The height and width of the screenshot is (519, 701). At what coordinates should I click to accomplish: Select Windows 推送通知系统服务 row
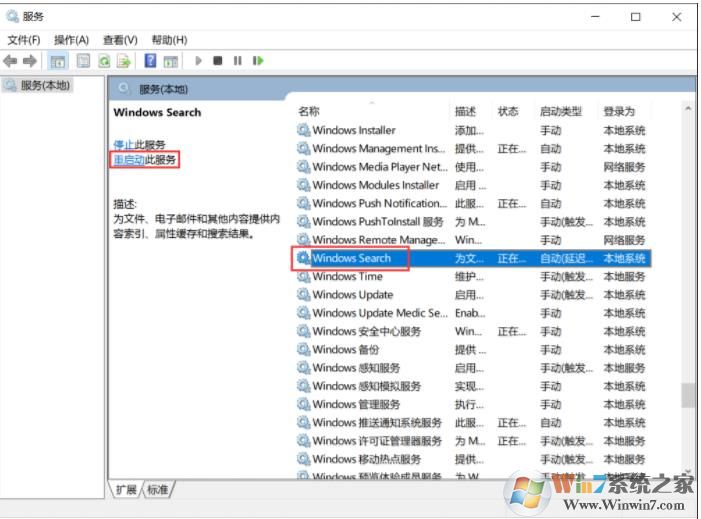tap(472, 422)
